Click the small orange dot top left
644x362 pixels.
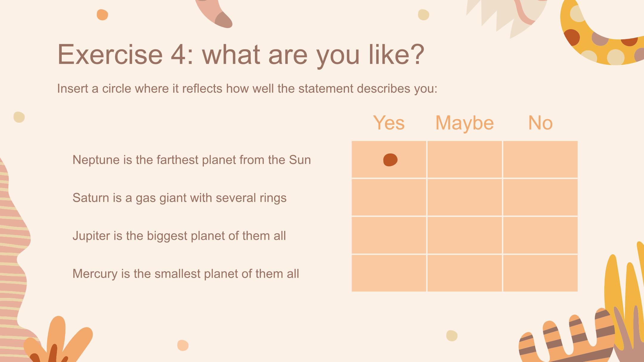pos(102,15)
